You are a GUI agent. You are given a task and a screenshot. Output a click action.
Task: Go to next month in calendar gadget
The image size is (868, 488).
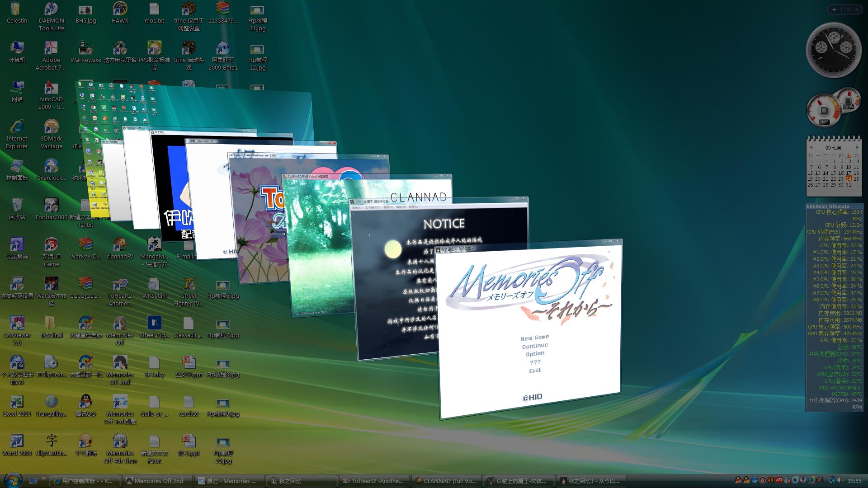pyautogui.click(x=857, y=148)
